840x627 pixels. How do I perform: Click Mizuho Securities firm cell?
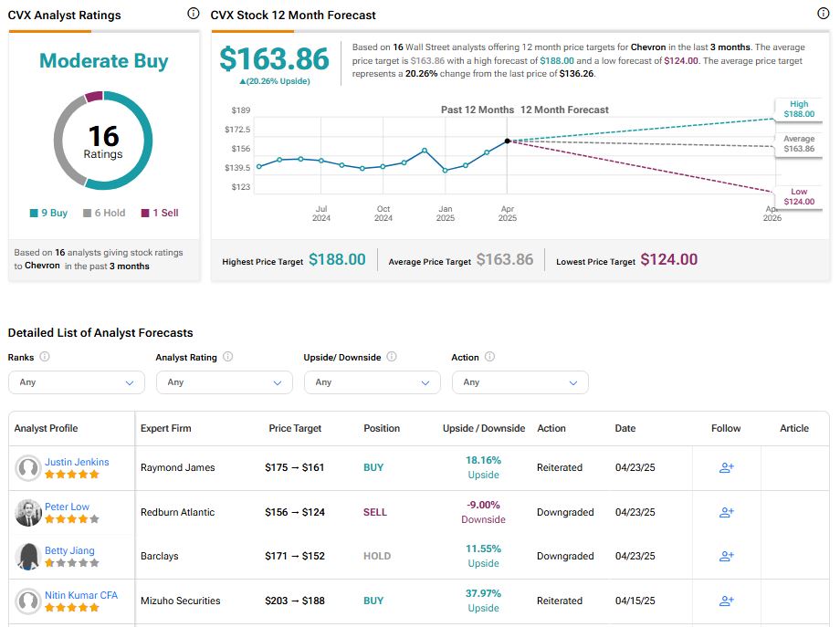pos(180,601)
